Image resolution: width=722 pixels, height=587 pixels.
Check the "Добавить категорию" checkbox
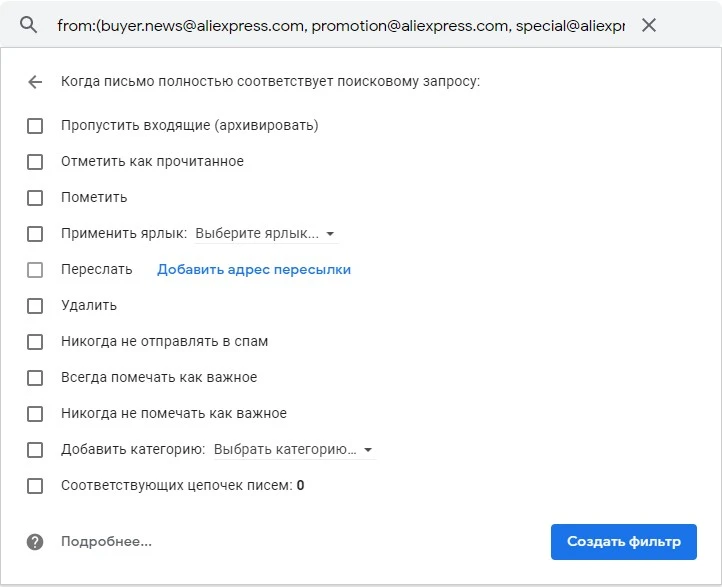click(35, 450)
